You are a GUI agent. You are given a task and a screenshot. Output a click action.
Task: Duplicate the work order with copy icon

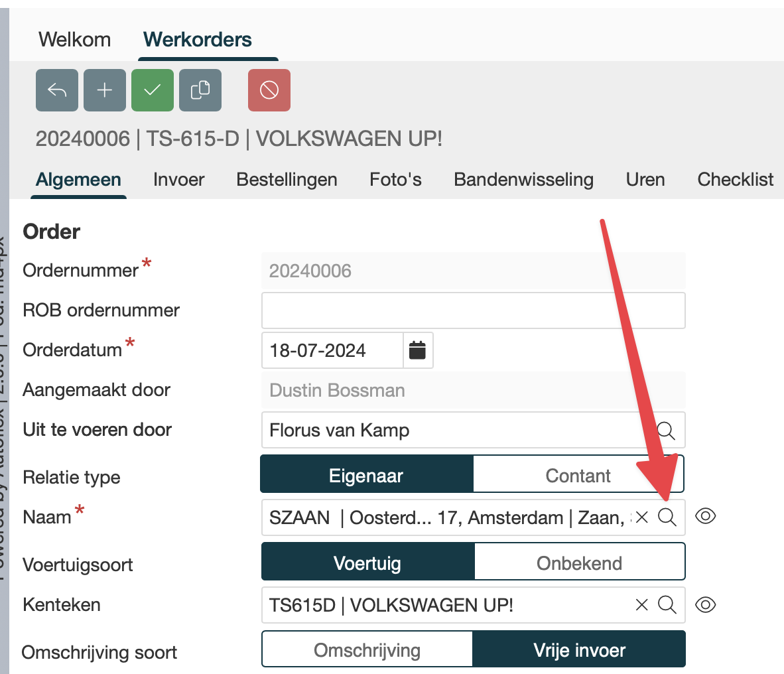pos(200,90)
